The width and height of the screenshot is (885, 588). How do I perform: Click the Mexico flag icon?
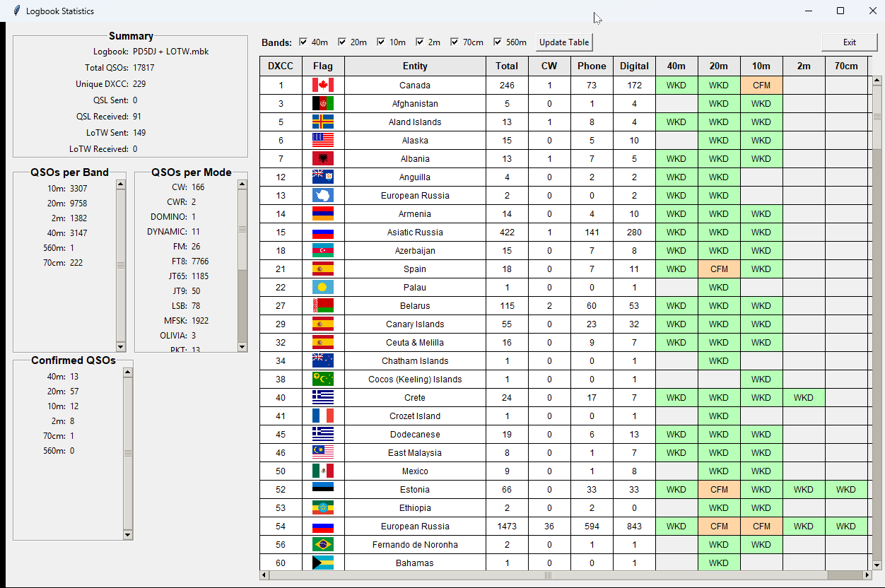point(322,471)
